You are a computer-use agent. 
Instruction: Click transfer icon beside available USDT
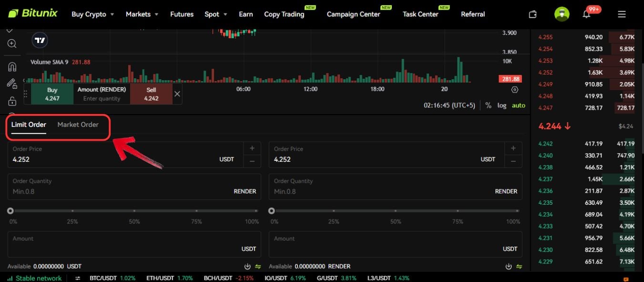[x=258, y=266]
